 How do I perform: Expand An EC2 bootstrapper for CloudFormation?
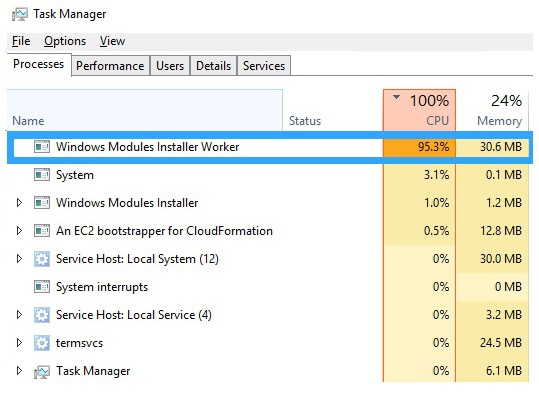pos(19,231)
